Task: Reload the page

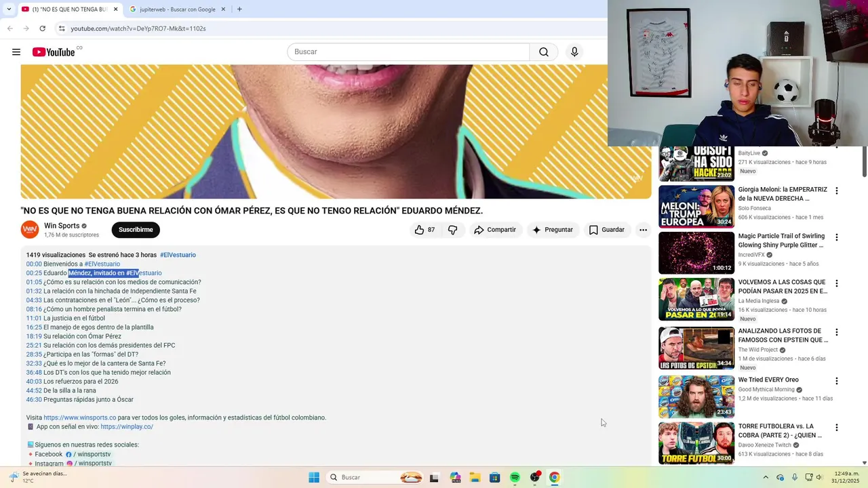Action: [x=42, y=28]
